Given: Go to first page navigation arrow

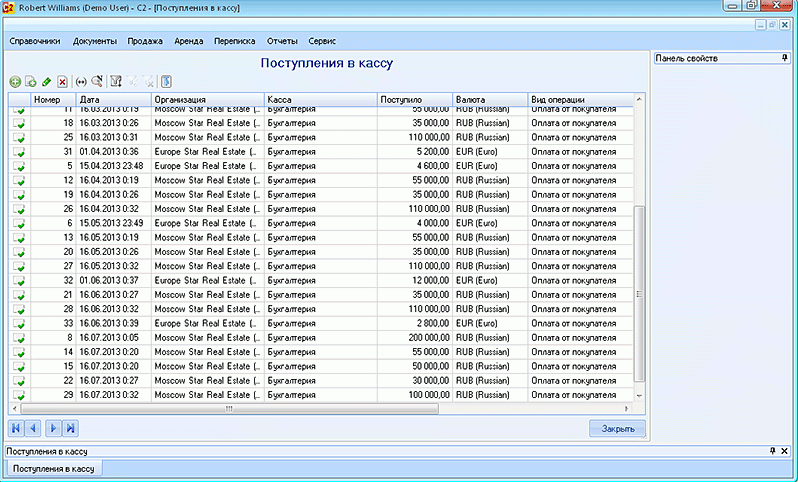Looking at the screenshot, I should 16,428.
